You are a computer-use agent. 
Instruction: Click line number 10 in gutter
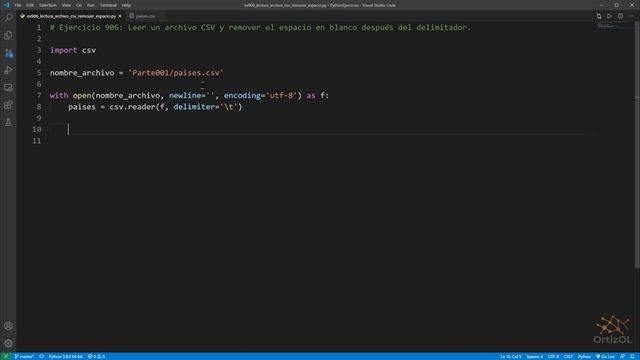(x=37, y=129)
